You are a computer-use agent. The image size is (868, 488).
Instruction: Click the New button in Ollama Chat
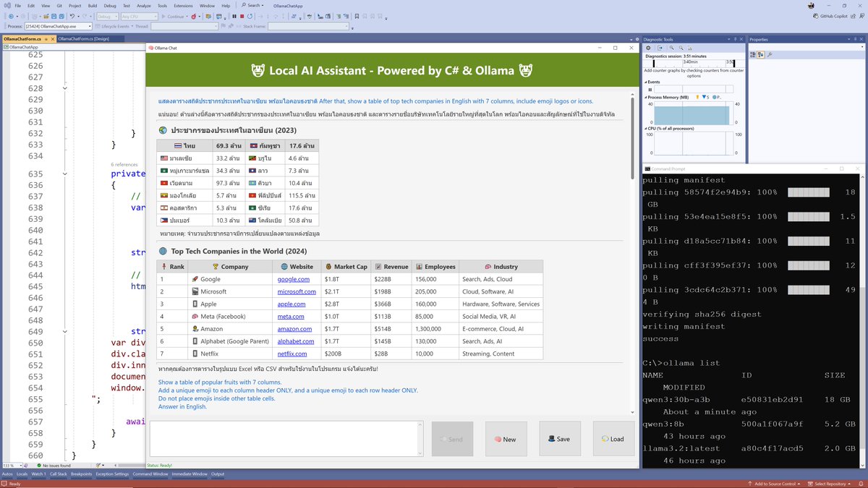click(x=506, y=439)
